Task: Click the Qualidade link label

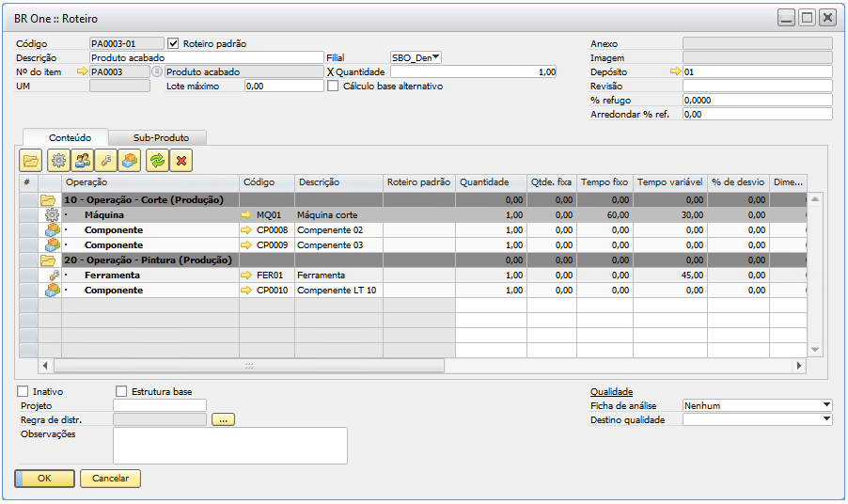Action: [x=612, y=391]
